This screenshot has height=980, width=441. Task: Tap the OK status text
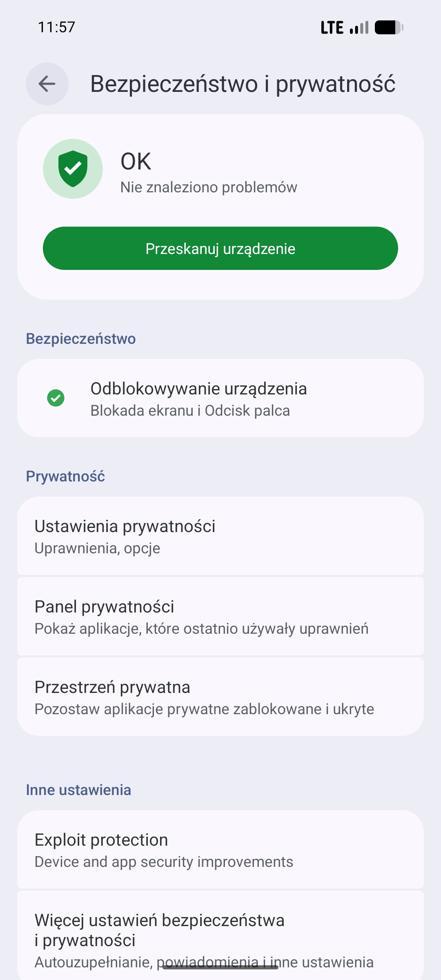click(136, 161)
